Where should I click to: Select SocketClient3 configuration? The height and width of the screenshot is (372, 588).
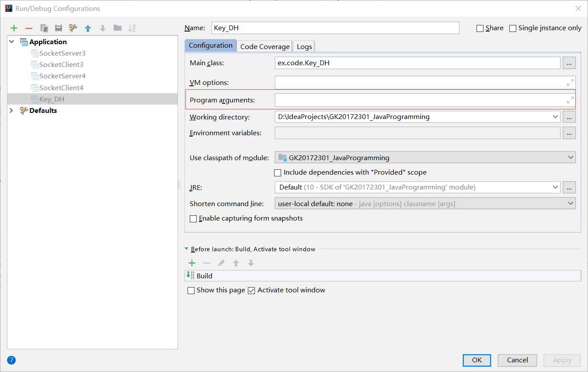61,65
